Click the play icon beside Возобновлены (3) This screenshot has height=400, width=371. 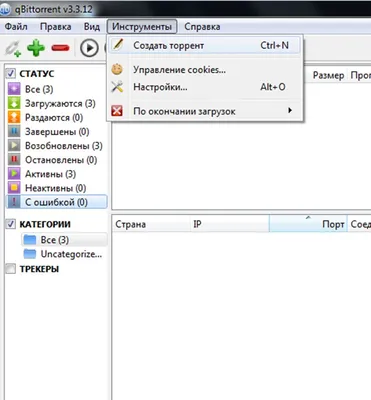14,146
